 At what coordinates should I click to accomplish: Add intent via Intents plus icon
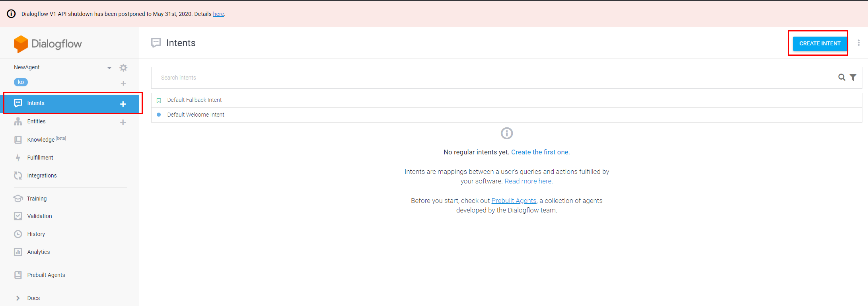pyautogui.click(x=123, y=104)
